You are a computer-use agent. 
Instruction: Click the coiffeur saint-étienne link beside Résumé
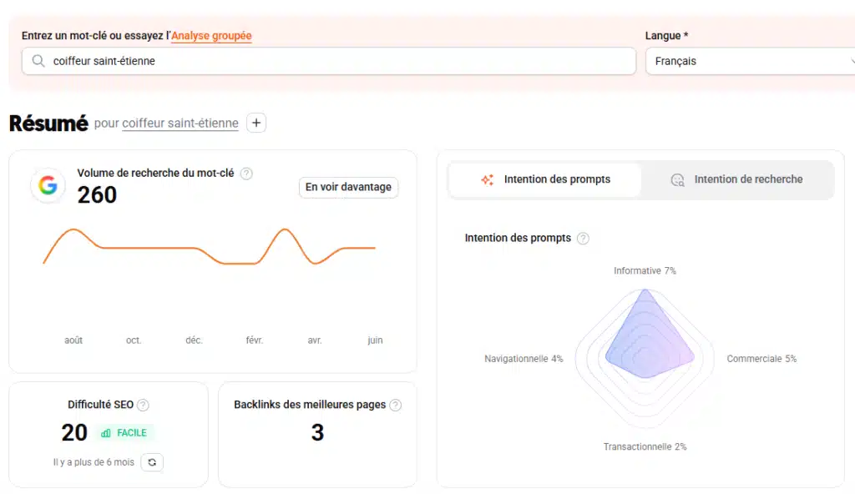pyautogui.click(x=180, y=123)
